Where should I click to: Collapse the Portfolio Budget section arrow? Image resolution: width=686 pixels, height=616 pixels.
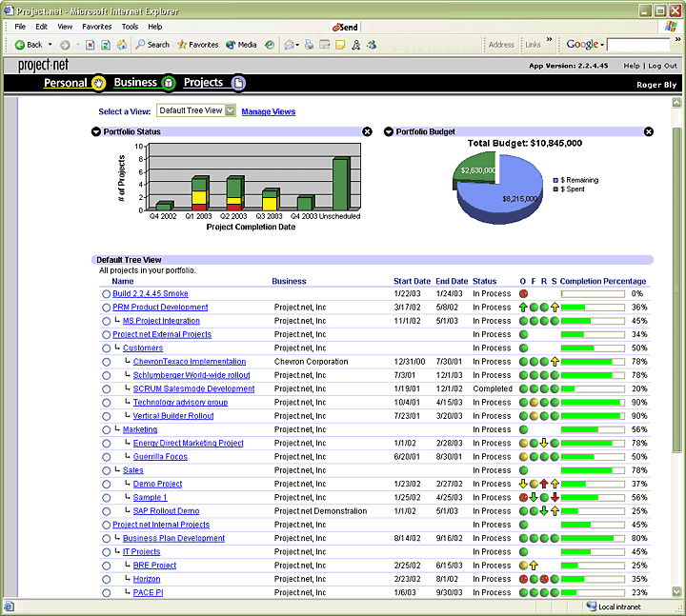pyautogui.click(x=389, y=131)
